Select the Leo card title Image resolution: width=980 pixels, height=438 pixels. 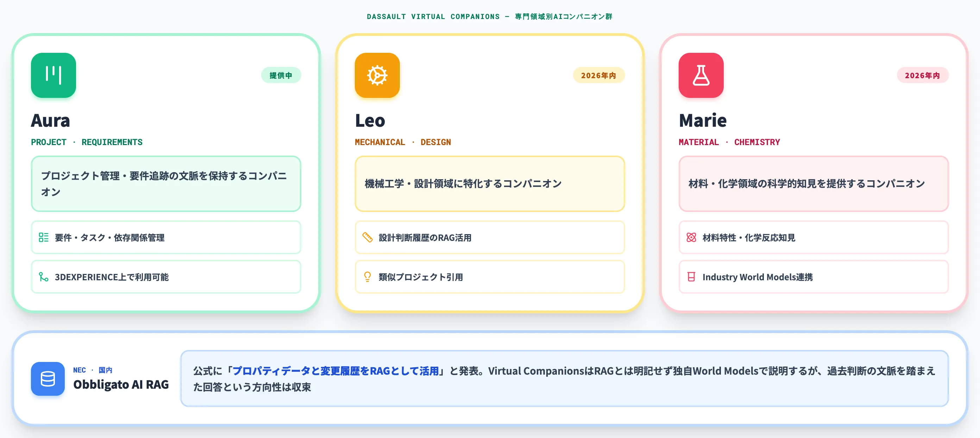pyautogui.click(x=370, y=120)
